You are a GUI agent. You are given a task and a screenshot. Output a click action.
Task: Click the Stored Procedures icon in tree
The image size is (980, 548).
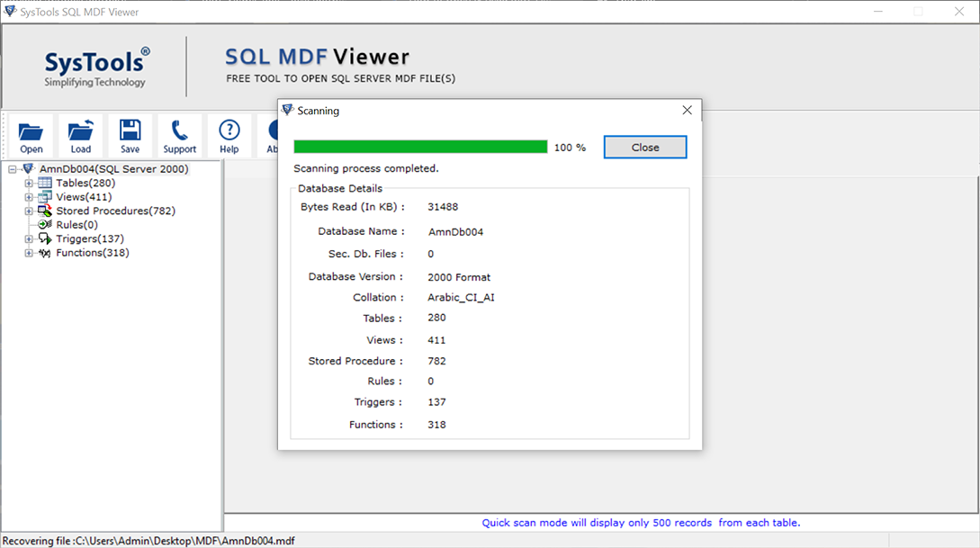tap(45, 211)
